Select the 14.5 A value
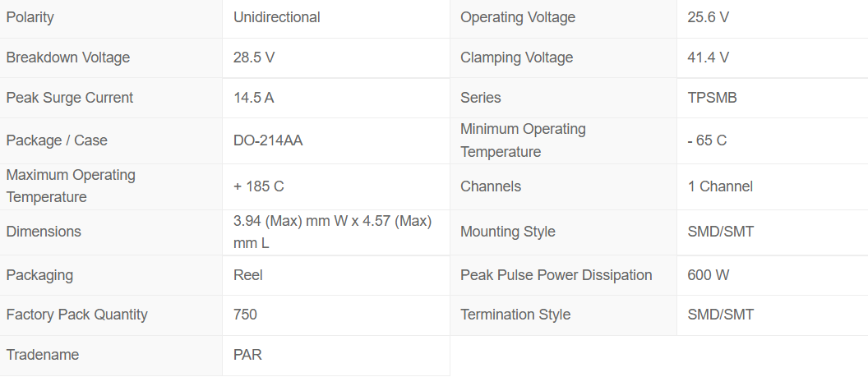 click(254, 98)
